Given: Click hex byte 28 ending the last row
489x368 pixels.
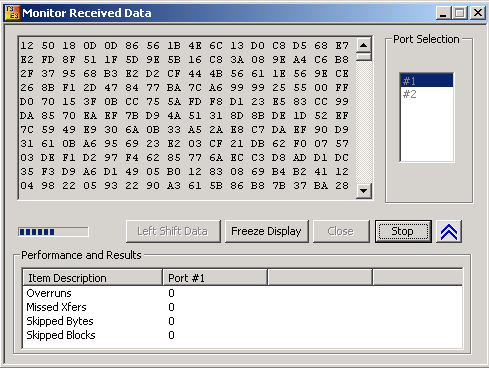Looking at the screenshot, I should coord(342,185).
